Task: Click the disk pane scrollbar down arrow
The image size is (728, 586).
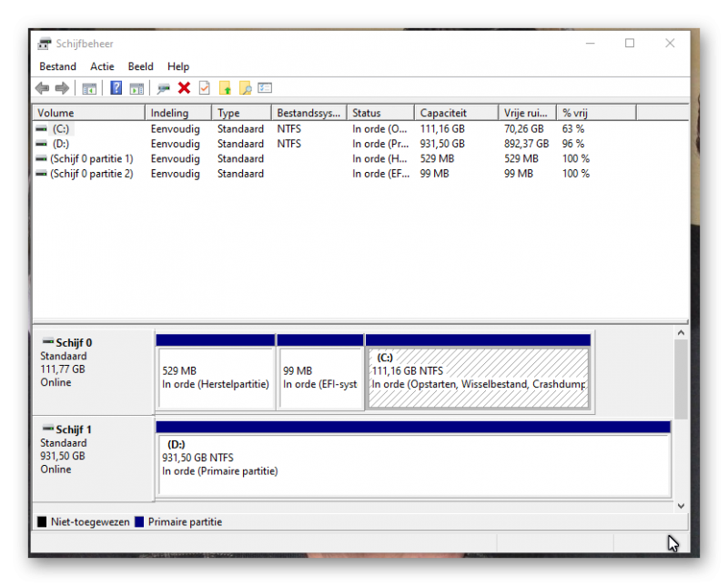Action: (x=680, y=505)
